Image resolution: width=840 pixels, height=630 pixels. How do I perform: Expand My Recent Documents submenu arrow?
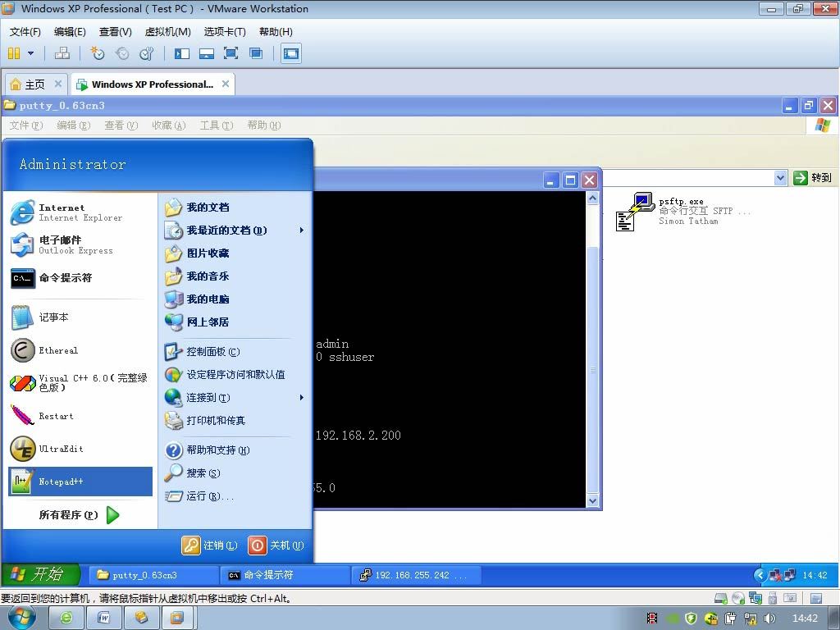click(x=302, y=231)
